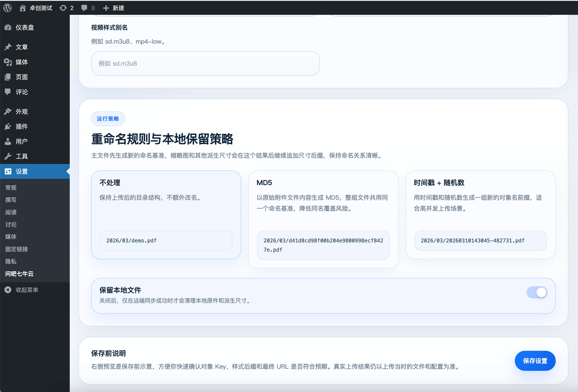Open the 常规 settings submenu
This screenshot has height=392, width=578.
pos(11,187)
